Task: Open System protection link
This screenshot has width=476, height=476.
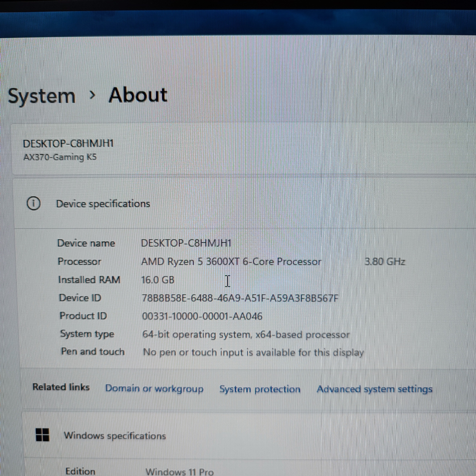Action: click(260, 389)
